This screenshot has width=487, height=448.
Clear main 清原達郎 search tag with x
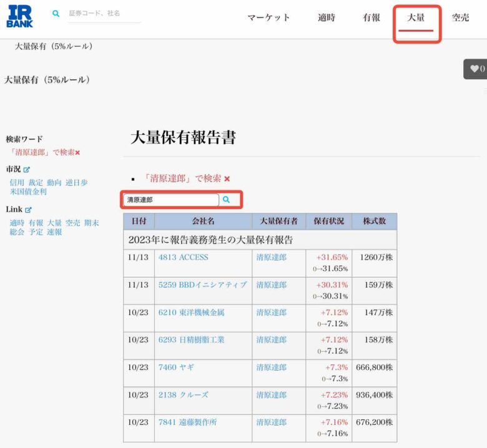[227, 179]
